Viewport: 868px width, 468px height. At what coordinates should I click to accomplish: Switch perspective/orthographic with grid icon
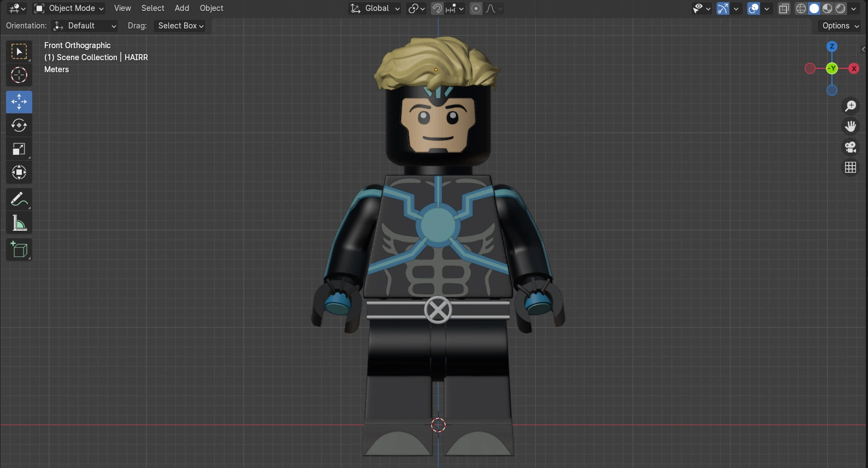point(851,167)
